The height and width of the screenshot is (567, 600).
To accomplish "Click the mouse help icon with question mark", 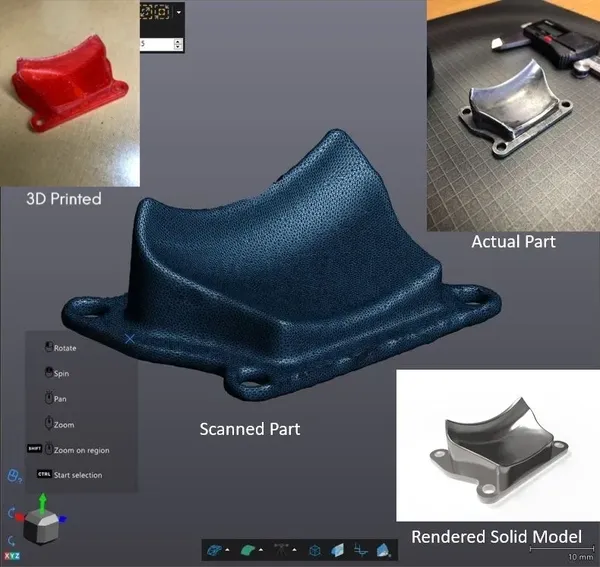I will [x=14, y=476].
